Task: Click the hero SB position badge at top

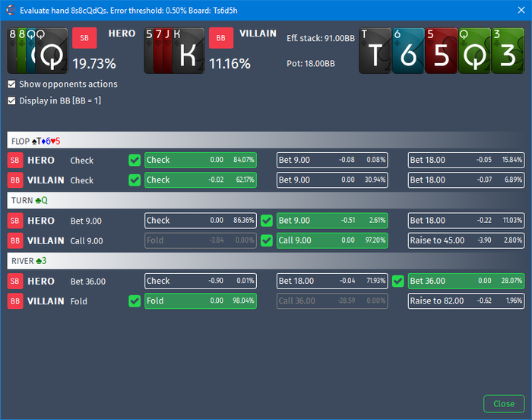Action: tap(84, 38)
